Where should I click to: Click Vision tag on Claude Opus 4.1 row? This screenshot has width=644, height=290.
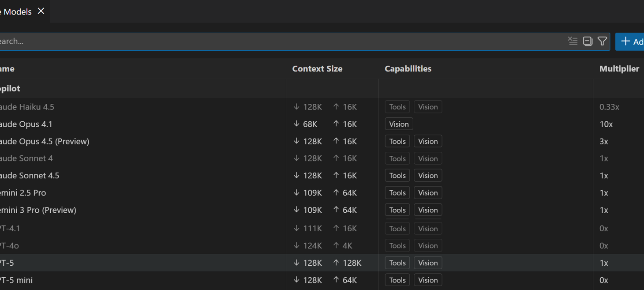(399, 124)
